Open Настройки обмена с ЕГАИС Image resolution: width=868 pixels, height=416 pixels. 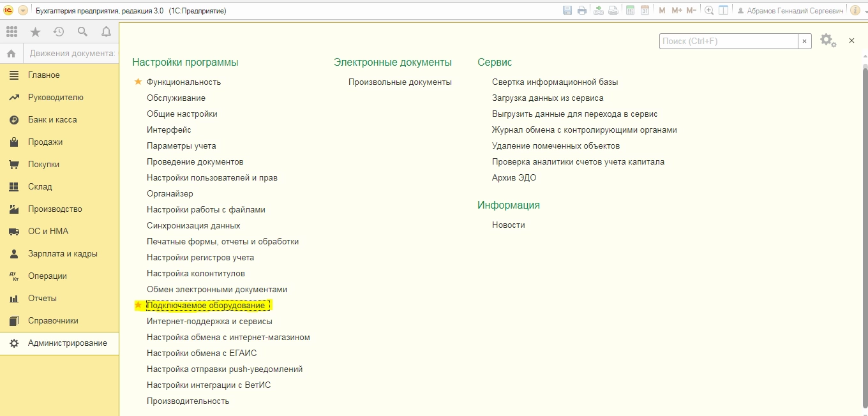point(202,353)
